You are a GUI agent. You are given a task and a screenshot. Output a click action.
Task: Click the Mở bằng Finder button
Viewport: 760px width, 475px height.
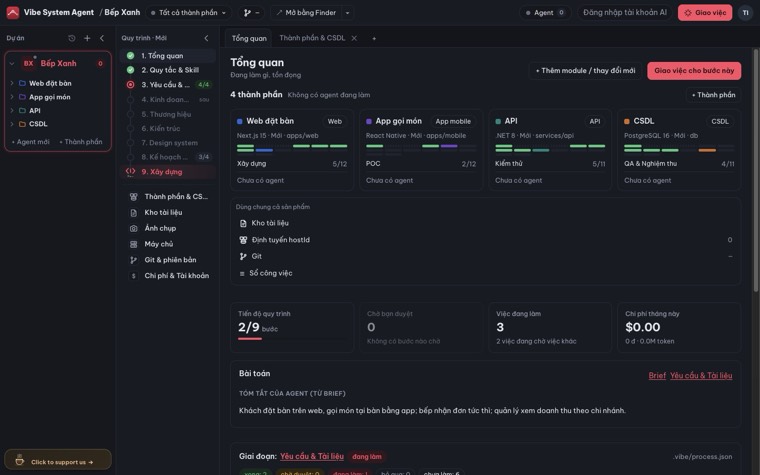point(306,13)
